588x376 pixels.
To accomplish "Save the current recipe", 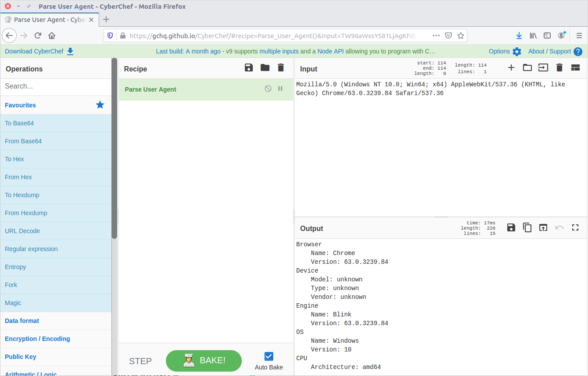I will [249, 67].
